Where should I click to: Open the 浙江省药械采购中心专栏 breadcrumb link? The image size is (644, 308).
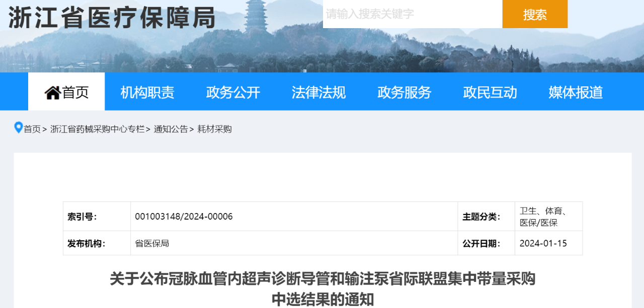click(x=97, y=129)
